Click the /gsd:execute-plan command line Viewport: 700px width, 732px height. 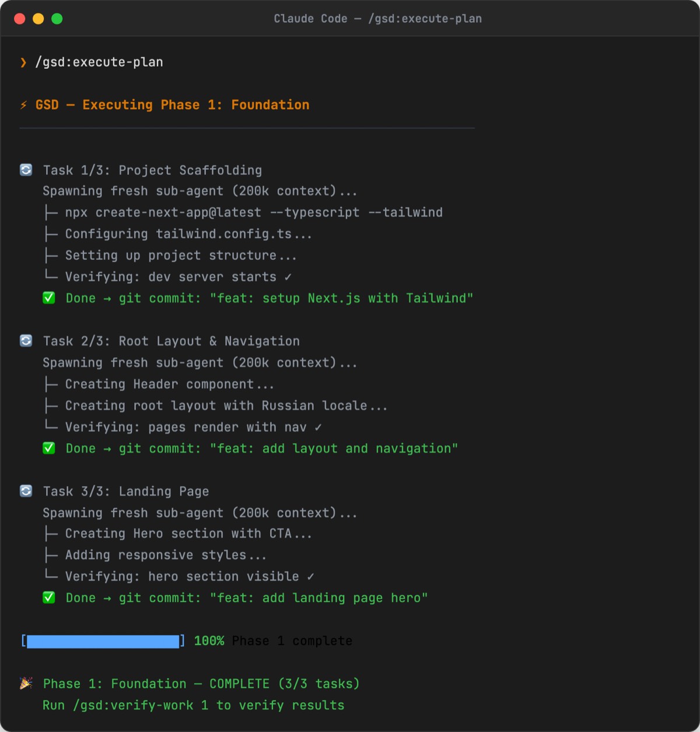pos(100,62)
